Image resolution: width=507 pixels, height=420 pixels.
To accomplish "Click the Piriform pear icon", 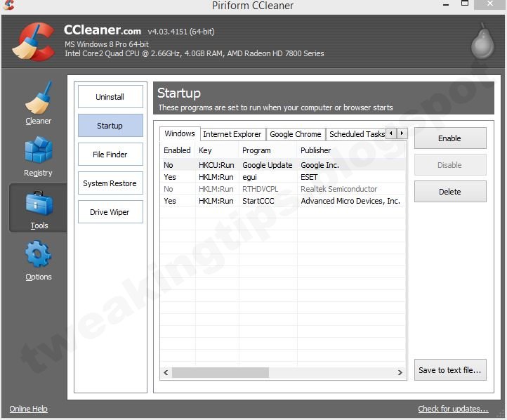I will [482, 41].
